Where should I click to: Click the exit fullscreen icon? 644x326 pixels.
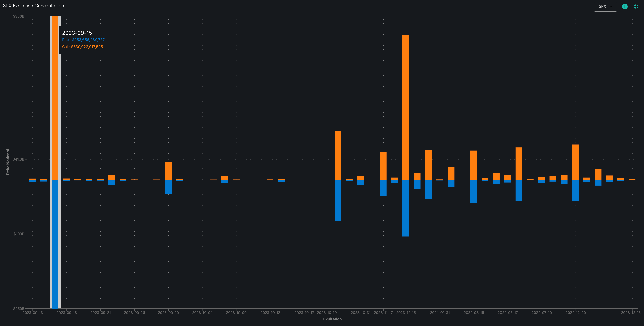click(x=636, y=6)
